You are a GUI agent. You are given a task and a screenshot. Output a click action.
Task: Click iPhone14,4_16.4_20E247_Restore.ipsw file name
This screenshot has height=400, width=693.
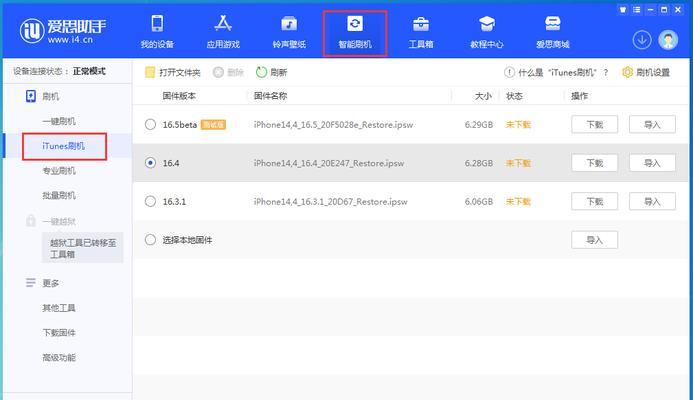pos(329,163)
